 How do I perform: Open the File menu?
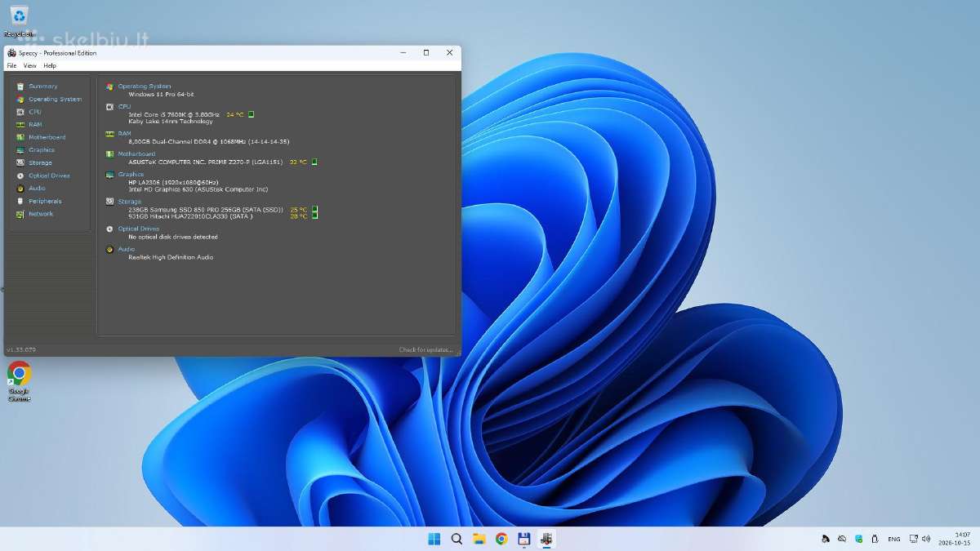coord(11,65)
